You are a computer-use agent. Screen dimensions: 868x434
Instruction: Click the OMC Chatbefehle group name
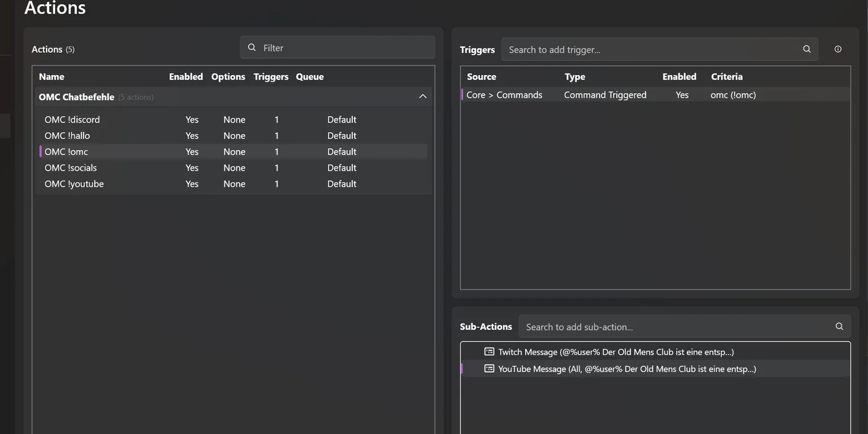(77, 97)
